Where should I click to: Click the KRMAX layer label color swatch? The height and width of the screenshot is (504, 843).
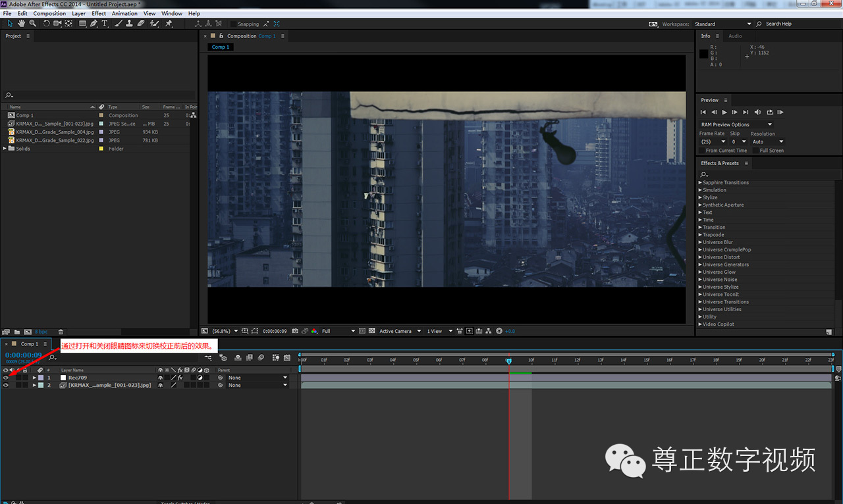point(40,385)
